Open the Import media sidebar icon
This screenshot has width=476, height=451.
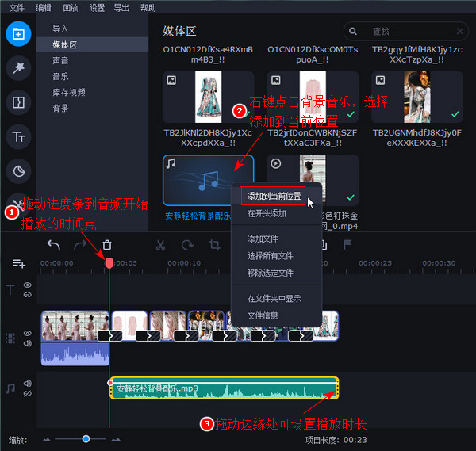click(x=18, y=33)
